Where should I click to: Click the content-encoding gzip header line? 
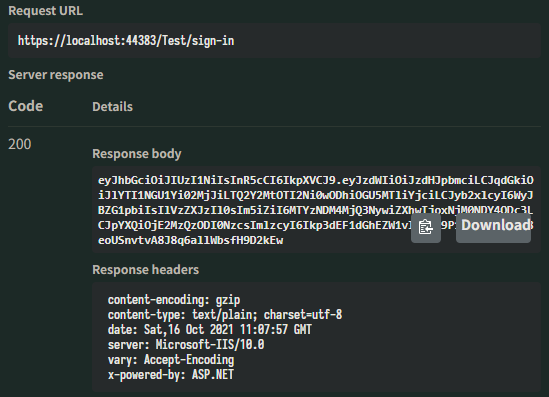(174, 300)
